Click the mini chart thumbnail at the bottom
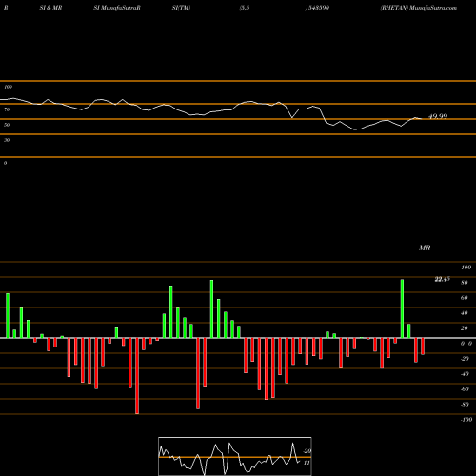The width and height of the screenshot is (476, 476). tap(235, 456)
